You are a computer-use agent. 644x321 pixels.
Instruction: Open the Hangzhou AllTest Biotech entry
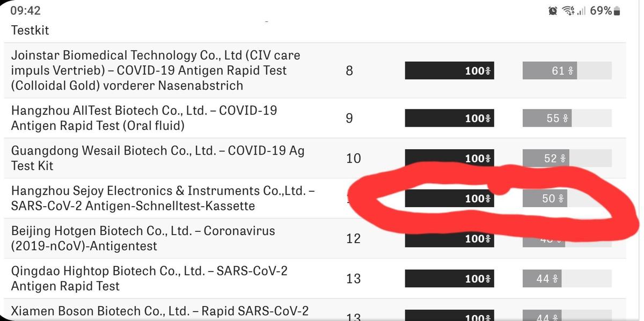144,118
